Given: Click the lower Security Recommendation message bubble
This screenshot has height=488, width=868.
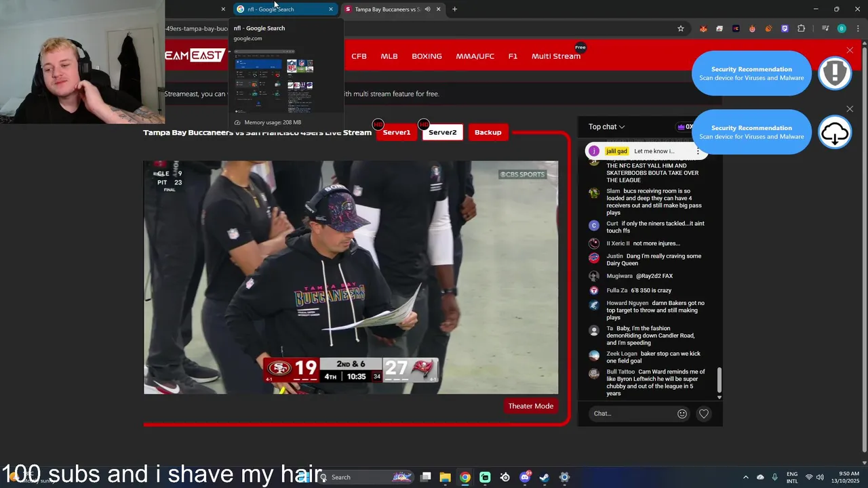Looking at the screenshot, I should pyautogui.click(x=751, y=132).
